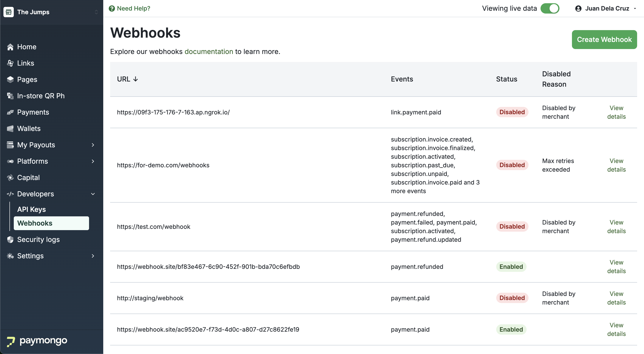Viewport: 644px width, 354px height.
Task: Collapse the Developers section chevron
Action: (93, 194)
